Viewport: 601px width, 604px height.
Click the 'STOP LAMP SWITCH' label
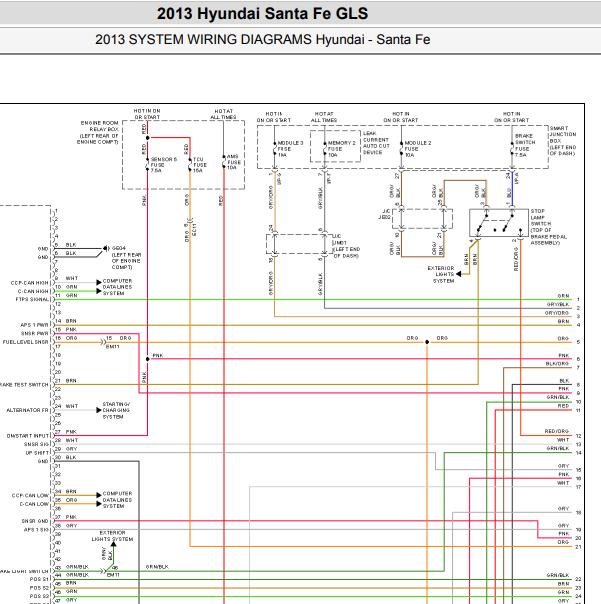(x=541, y=217)
